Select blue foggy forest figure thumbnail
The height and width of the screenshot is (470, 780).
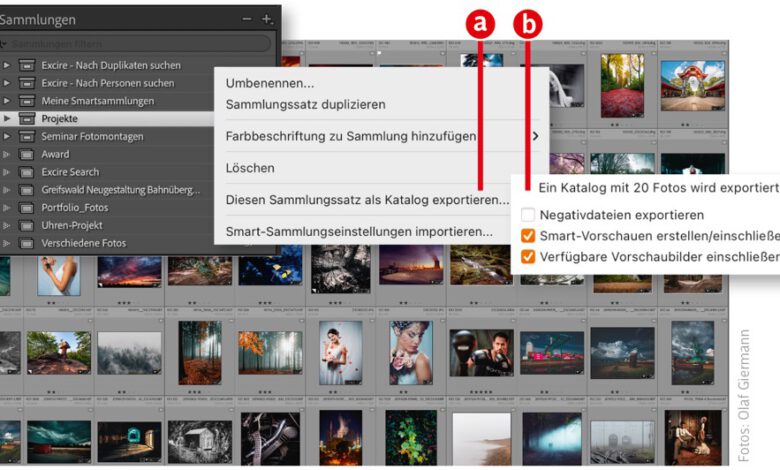(x=552, y=439)
